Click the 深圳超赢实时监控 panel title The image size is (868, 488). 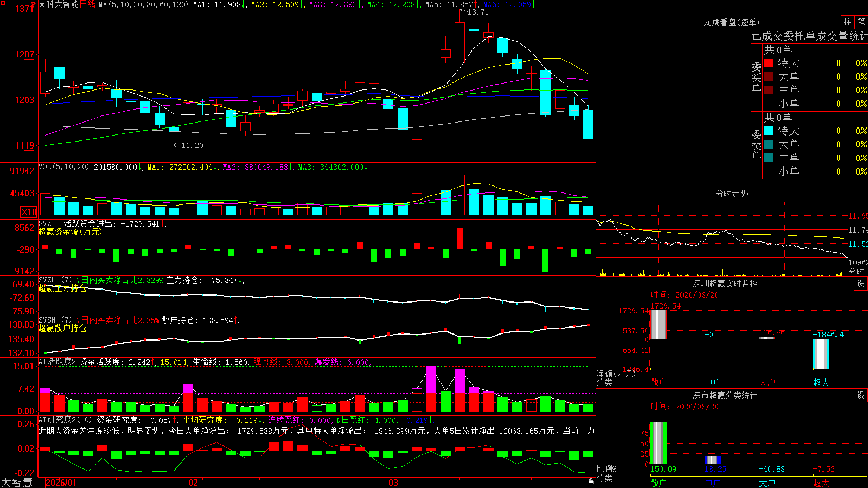click(x=725, y=284)
